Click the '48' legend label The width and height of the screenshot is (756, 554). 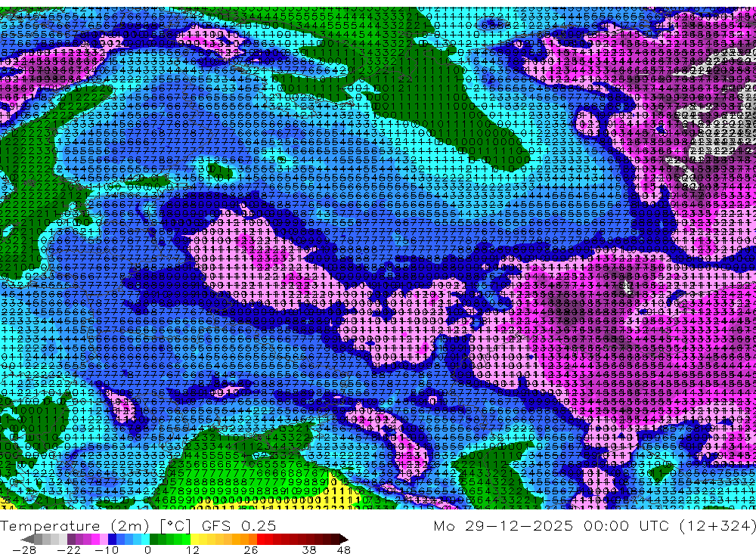344,550
